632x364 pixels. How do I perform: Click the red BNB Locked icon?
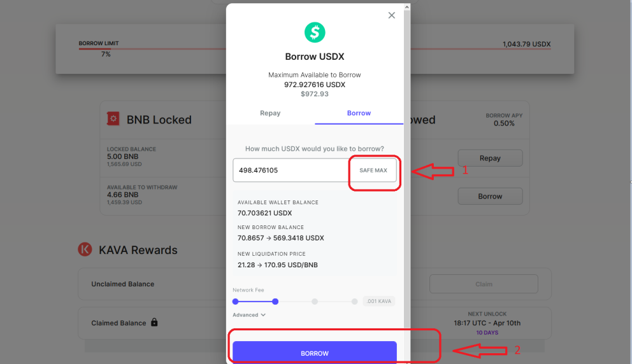pyautogui.click(x=113, y=119)
